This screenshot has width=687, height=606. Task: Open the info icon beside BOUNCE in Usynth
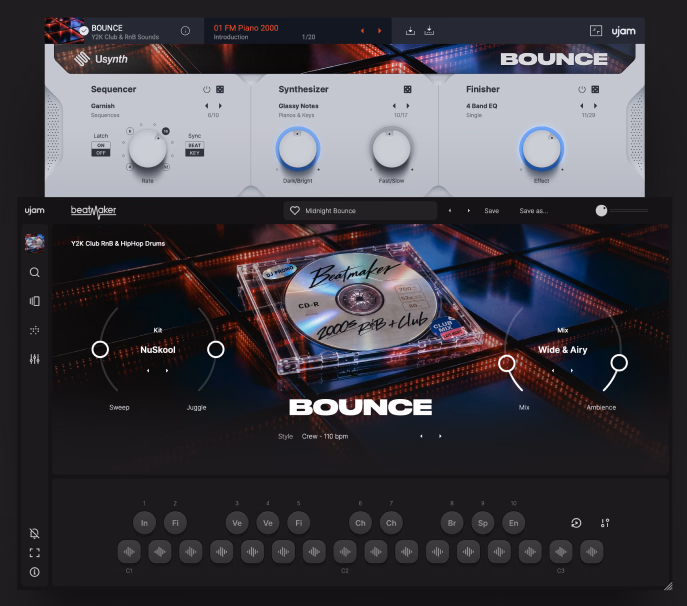tap(185, 31)
